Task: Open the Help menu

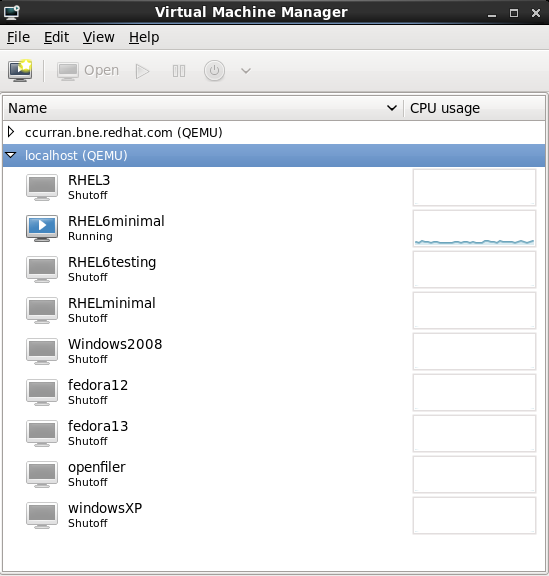Action: pyautogui.click(x=144, y=37)
